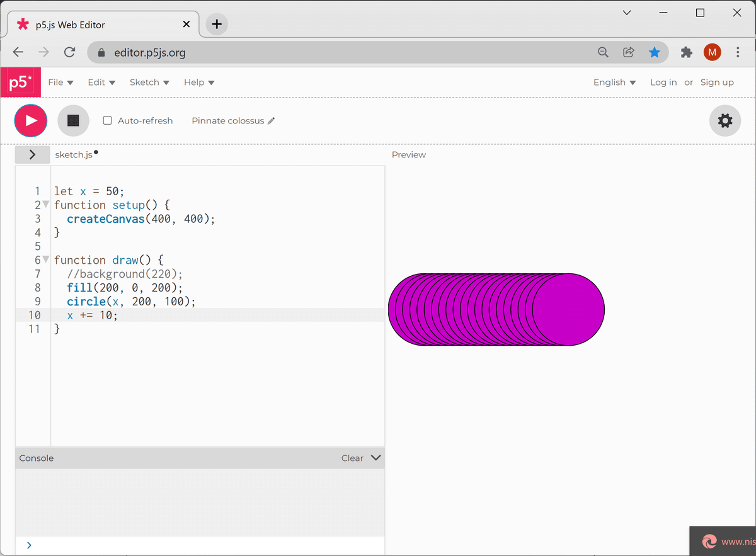Open a new browser tab
The image size is (756, 556).
[x=217, y=25]
